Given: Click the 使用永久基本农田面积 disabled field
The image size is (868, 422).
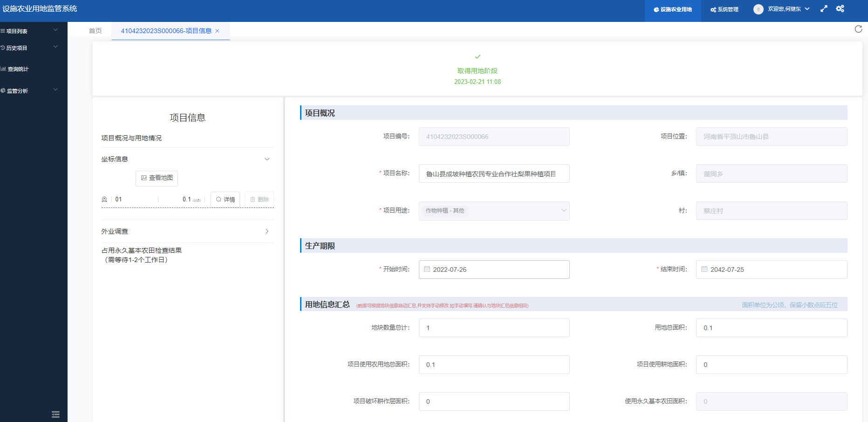Looking at the screenshot, I should (x=772, y=401).
